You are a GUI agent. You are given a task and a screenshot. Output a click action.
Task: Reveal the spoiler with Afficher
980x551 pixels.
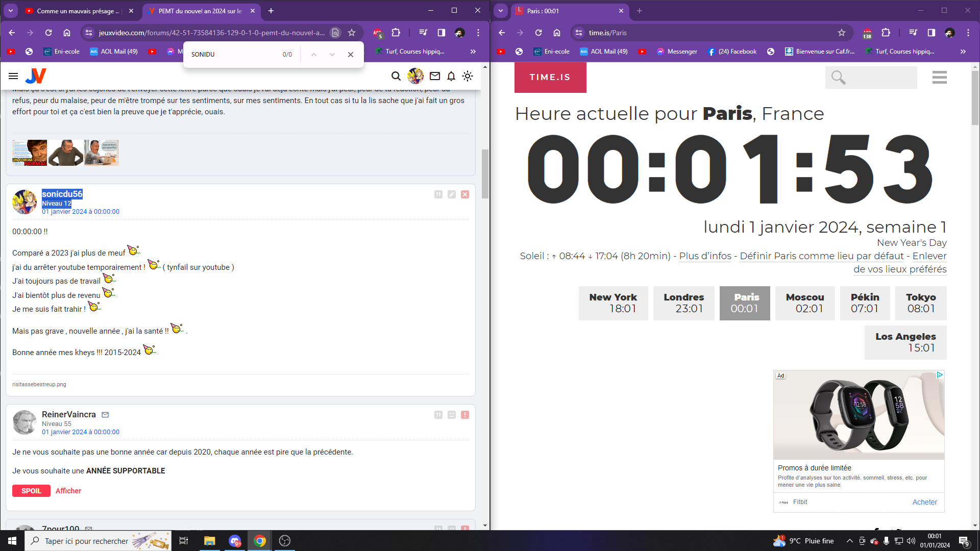coord(68,491)
